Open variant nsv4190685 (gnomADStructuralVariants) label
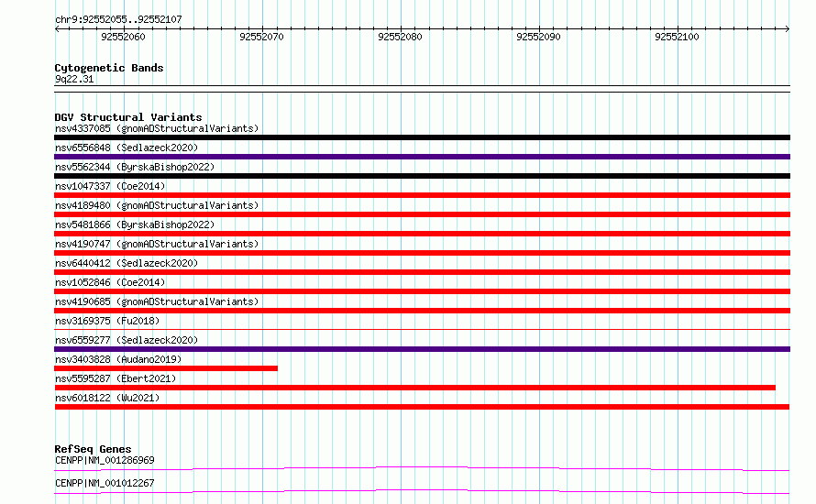Image resolution: width=816 pixels, height=504 pixels. pyautogui.click(x=157, y=301)
